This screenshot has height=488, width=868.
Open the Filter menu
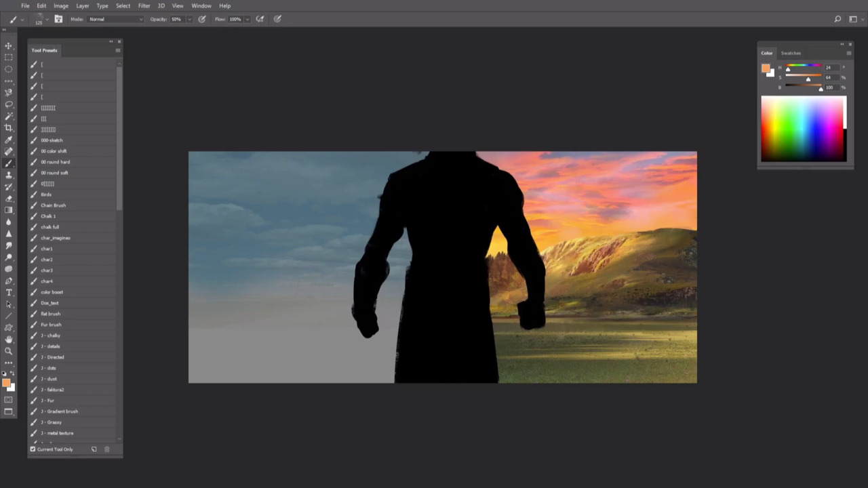[144, 5]
